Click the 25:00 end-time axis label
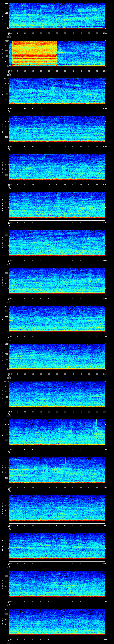This screenshot has width=114, height=644. (x=105, y=412)
